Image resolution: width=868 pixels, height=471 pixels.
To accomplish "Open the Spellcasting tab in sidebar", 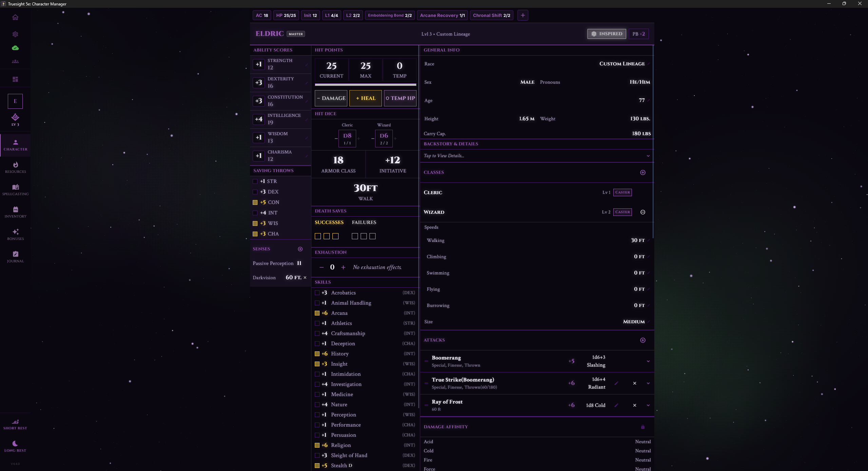I will pyautogui.click(x=15, y=190).
